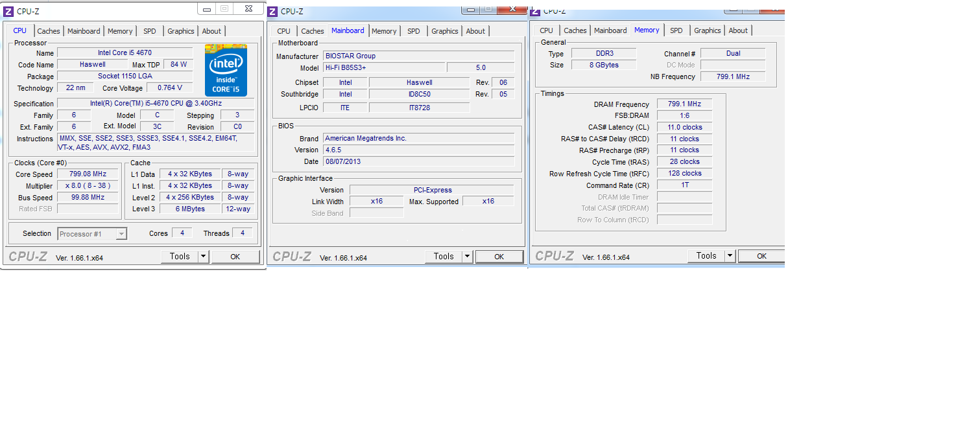Click CPU-Z title bar icon in leftmost window
980x442 pixels.
(8, 11)
